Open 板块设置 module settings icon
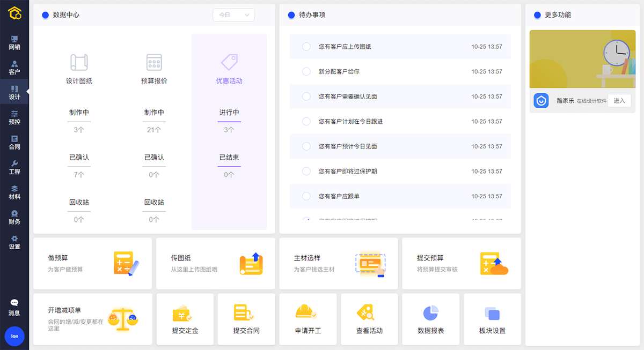 pyautogui.click(x=492, y=314)
